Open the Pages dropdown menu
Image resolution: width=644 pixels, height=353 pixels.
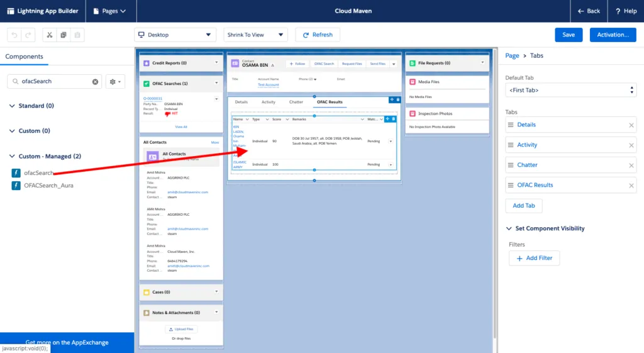(x=109, y=11)
